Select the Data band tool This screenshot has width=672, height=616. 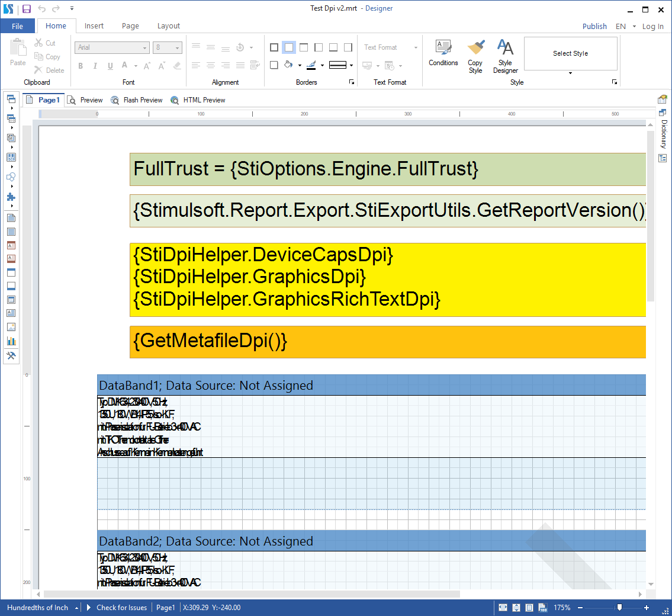(11, 300)
